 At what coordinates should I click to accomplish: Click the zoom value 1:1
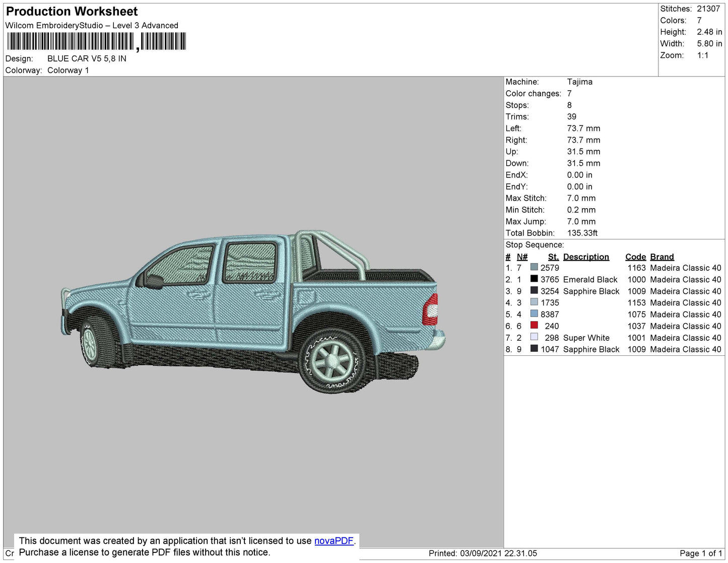pyautogui.click(x=703, y=55)
